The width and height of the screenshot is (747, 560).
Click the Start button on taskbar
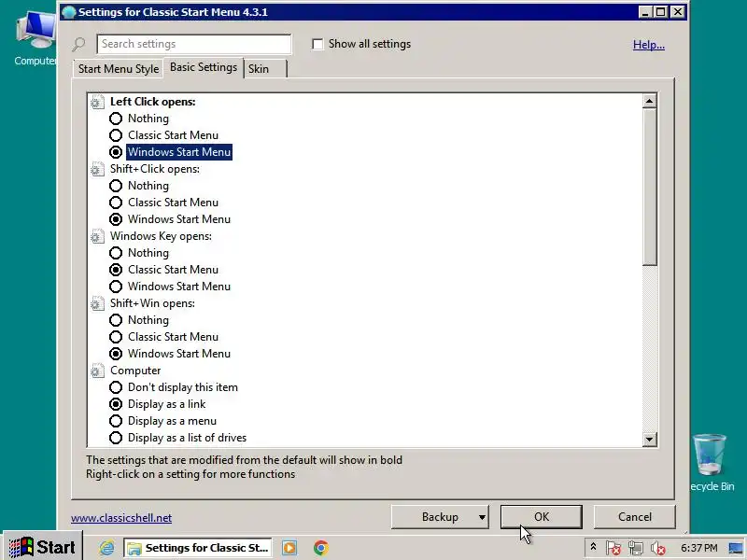42,548
